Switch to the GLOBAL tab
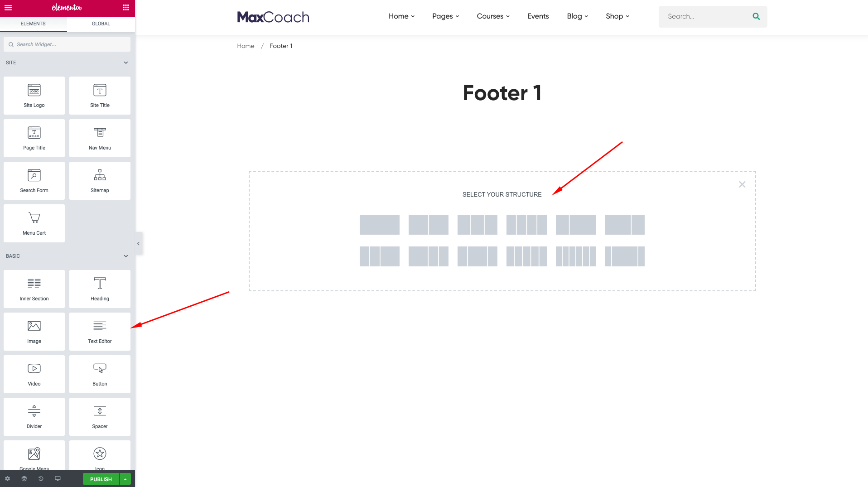 [x=101, y=24]
